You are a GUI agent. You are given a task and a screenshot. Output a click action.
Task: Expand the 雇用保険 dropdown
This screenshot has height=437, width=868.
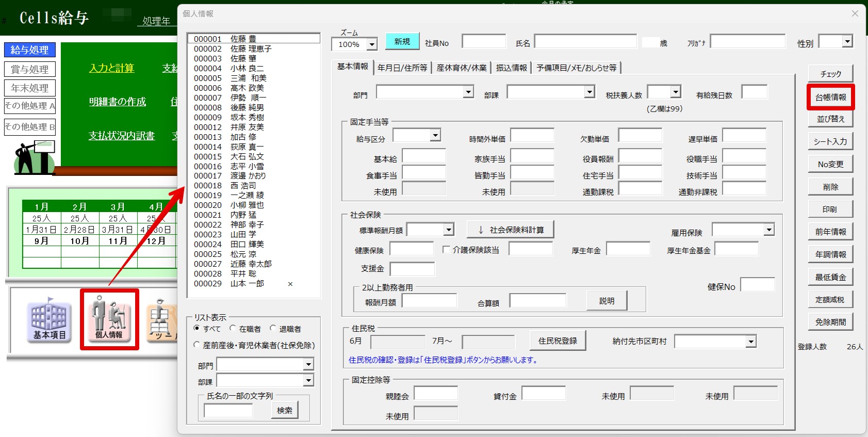(x=769, y=229)
